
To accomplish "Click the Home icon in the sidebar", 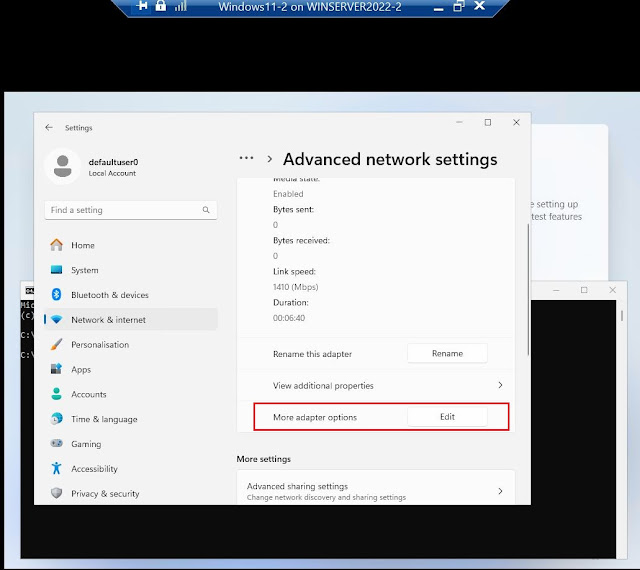I will click(x=56, y=245).
